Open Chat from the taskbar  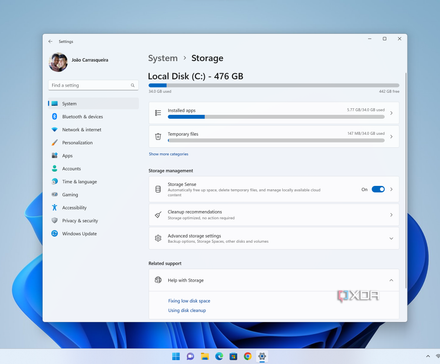click(x=190, y=356)
